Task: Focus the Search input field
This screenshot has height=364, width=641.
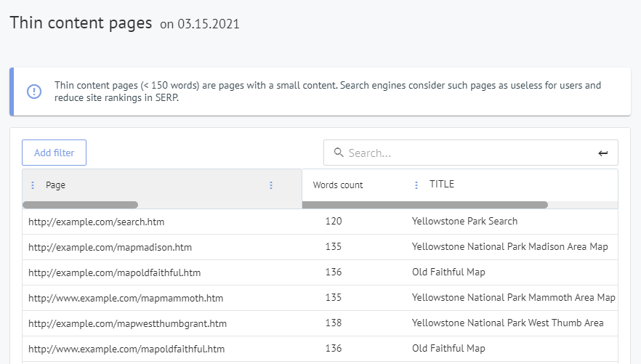Action: coord(465,153)
